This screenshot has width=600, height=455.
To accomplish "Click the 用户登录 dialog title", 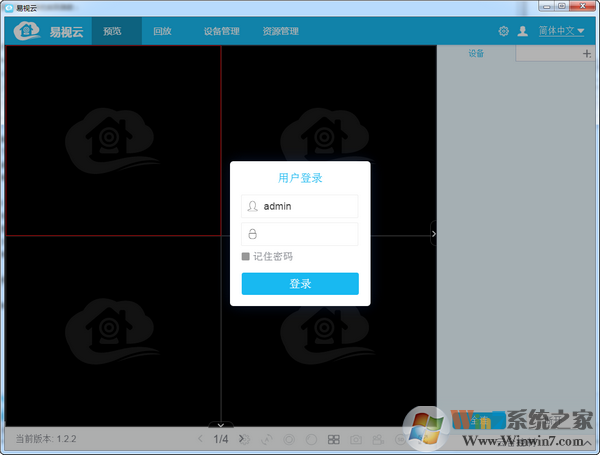I will [300, 178].
